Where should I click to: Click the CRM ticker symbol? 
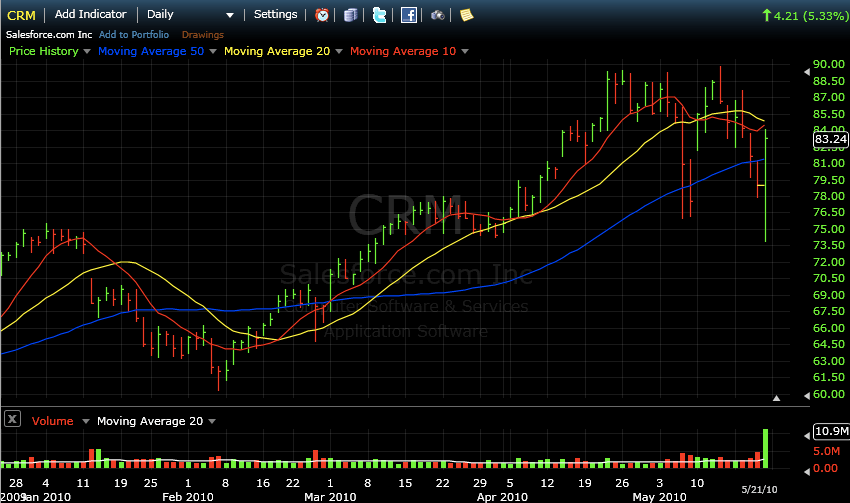point(21,15)
